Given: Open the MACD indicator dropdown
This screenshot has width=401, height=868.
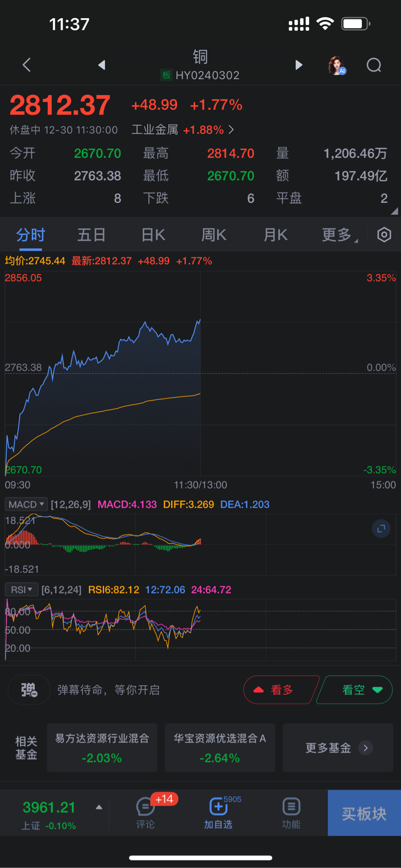Looking at the screenshot, I should click(26, 505).
